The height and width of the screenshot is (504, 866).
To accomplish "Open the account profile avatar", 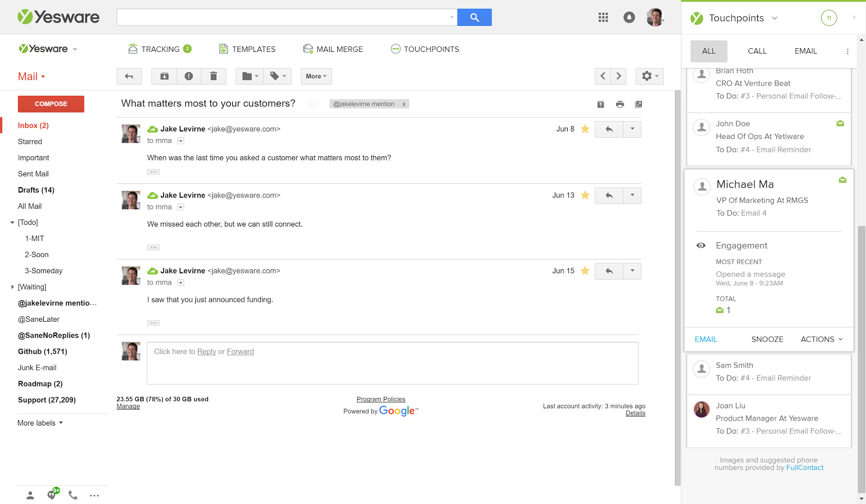I will click(655, 17).
